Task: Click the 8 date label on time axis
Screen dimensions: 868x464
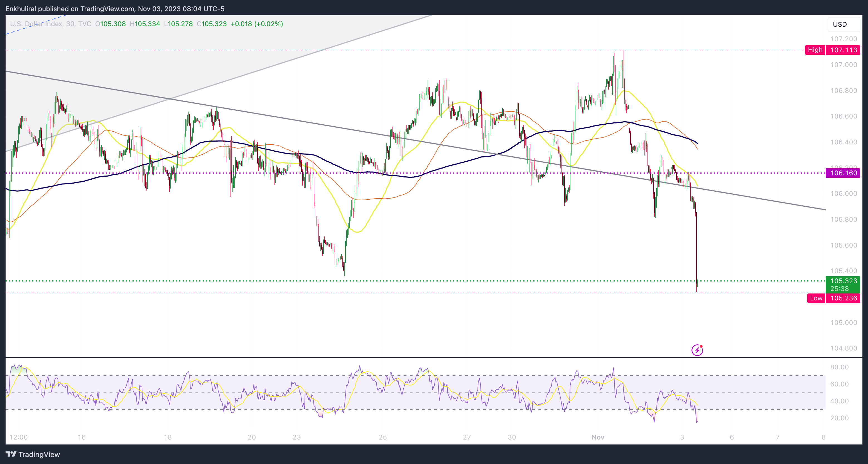Action: click(823, 437)
